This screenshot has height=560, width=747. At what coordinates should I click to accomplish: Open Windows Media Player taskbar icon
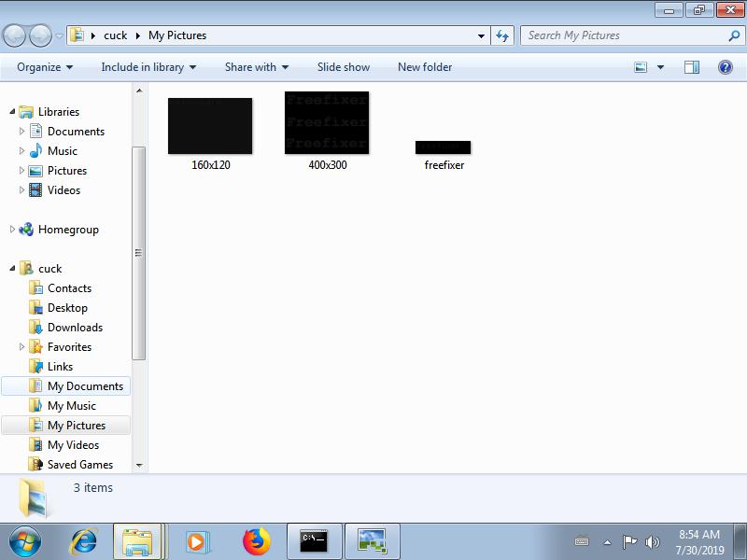(x=197, y=541)
